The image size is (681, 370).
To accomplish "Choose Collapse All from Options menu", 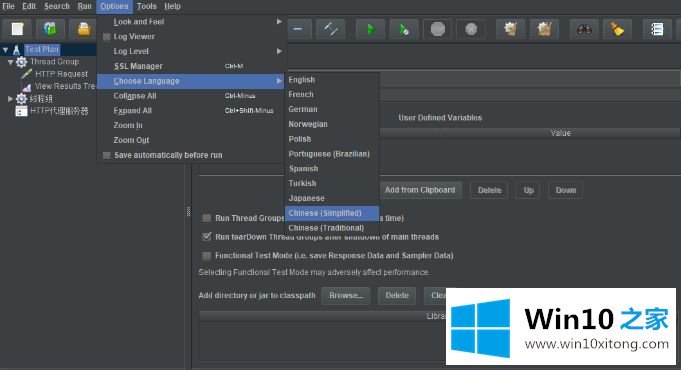I will coord(191,96).
